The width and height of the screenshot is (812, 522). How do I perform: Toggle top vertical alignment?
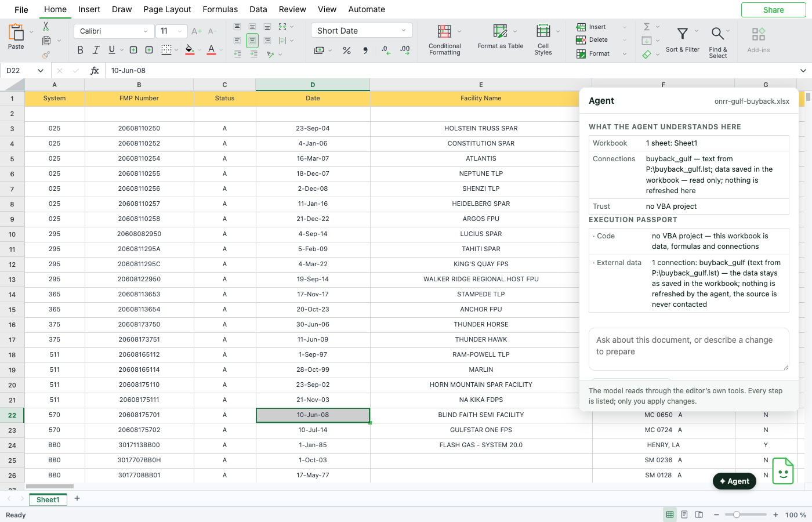click(237, 27)
